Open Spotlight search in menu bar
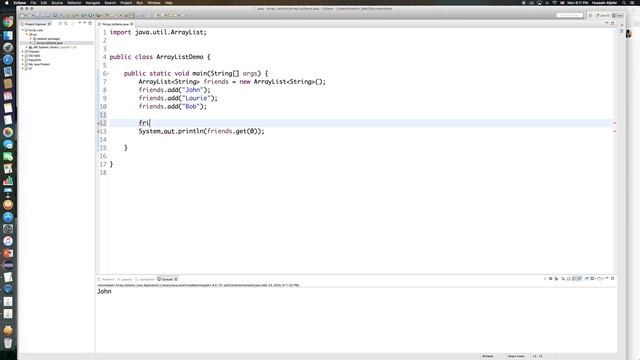 (x=623, y=2)
